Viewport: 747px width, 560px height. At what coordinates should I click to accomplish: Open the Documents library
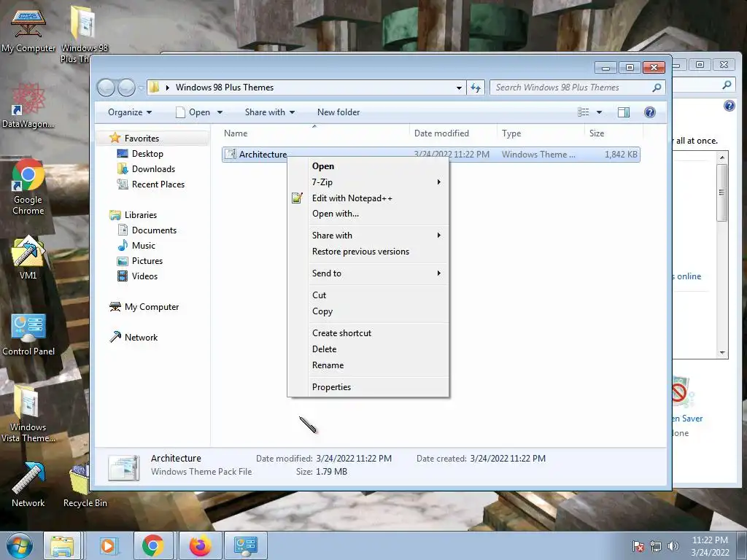[x=154, y=230]
